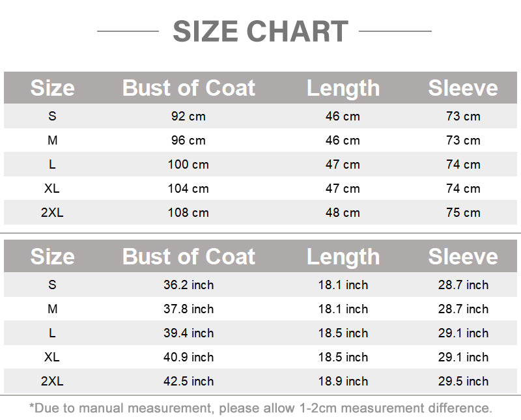This screenshot has height=420, width=521.
Task: Select the Bust of Coat header in the cm table
Action: click(189, 88)
